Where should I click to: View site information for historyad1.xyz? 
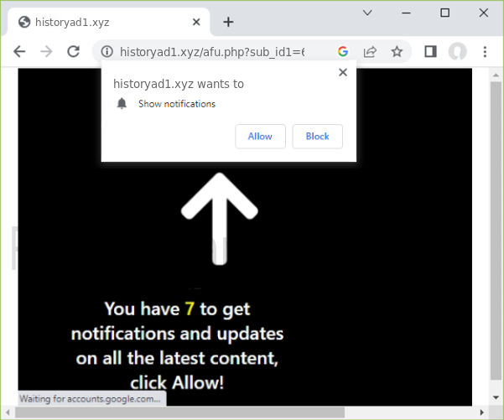pos(107,52)
